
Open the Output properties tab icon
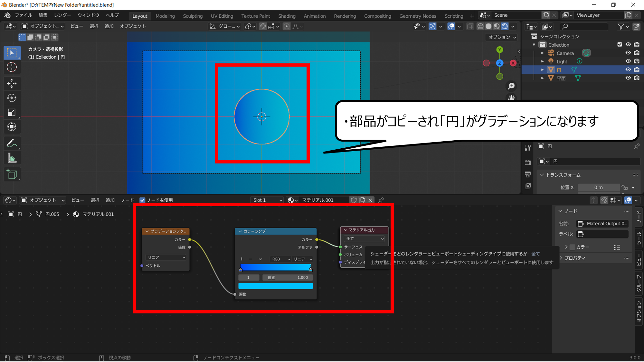[x=527, y=174]
